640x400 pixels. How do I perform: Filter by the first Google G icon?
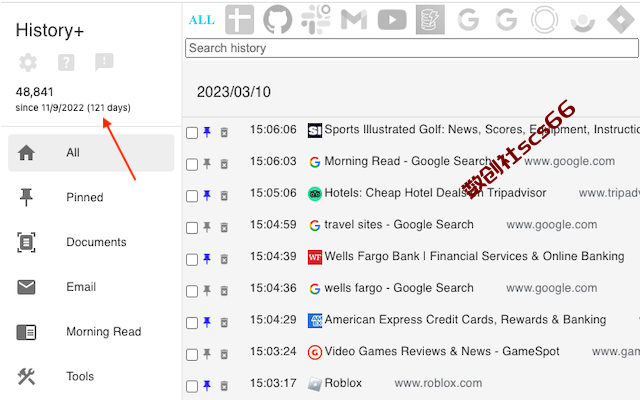468,20
